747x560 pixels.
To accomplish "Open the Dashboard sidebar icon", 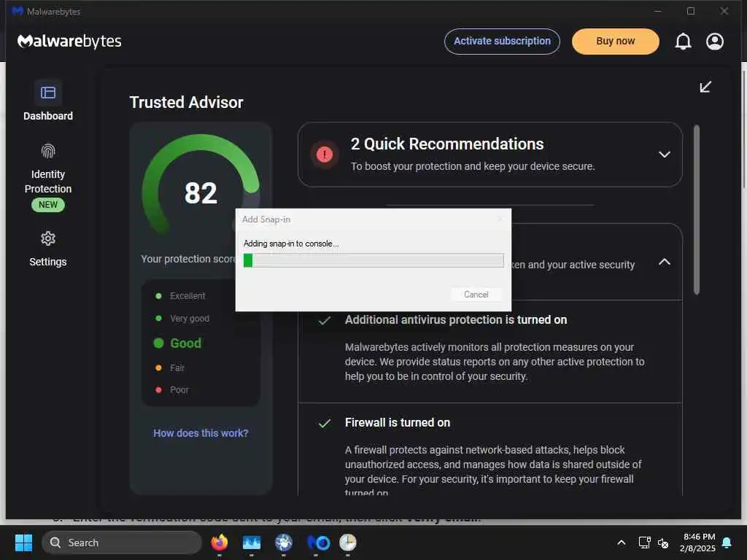I will (48, 93).
